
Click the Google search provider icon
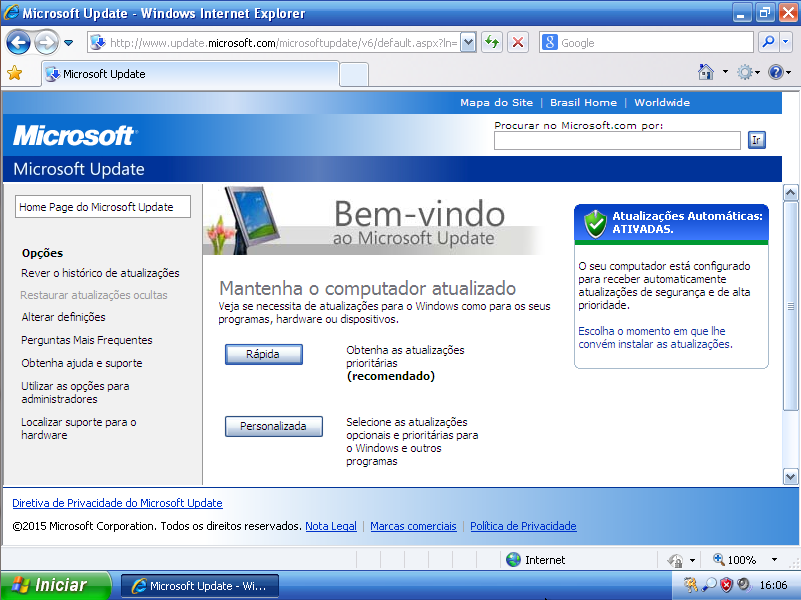click(x=550, y=42)
